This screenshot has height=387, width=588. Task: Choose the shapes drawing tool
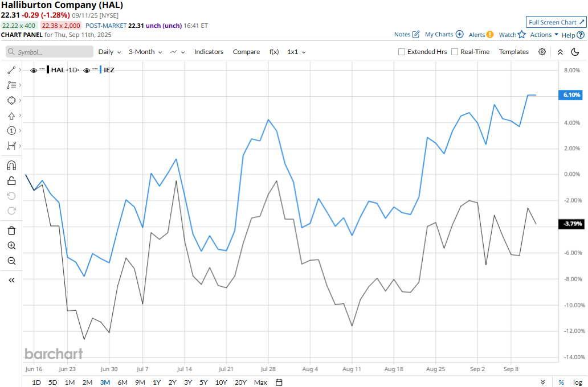click(11, 100)
